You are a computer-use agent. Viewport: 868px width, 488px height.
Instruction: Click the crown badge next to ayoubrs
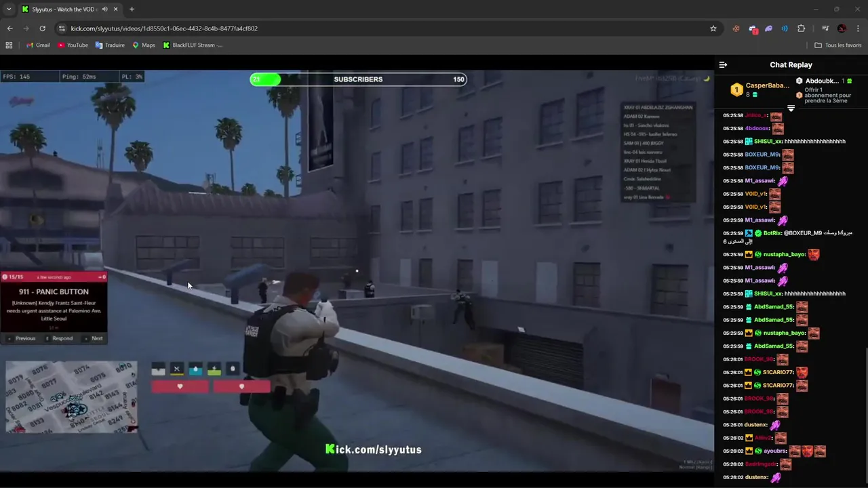click(x=749, y=451)
